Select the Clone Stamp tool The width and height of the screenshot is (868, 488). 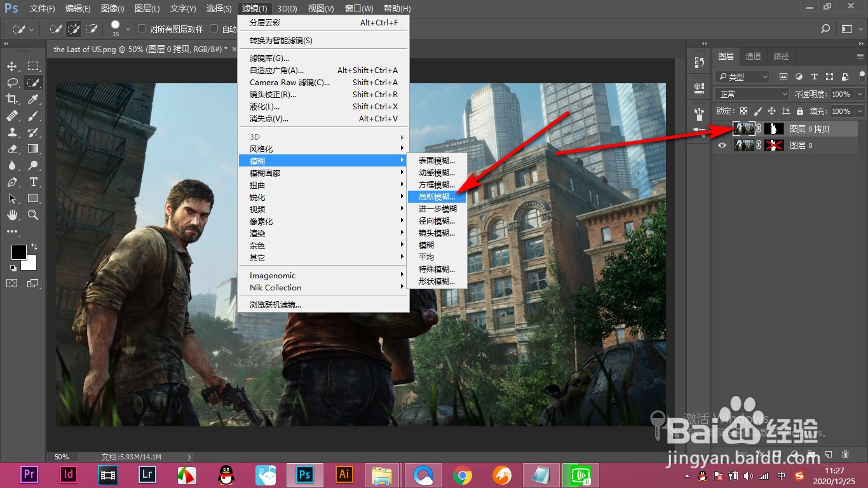(x=12, y=132)
